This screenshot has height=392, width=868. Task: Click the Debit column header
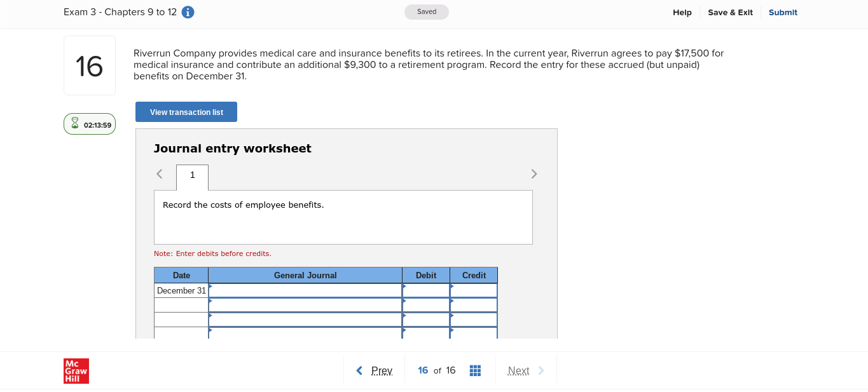(426, 275)
